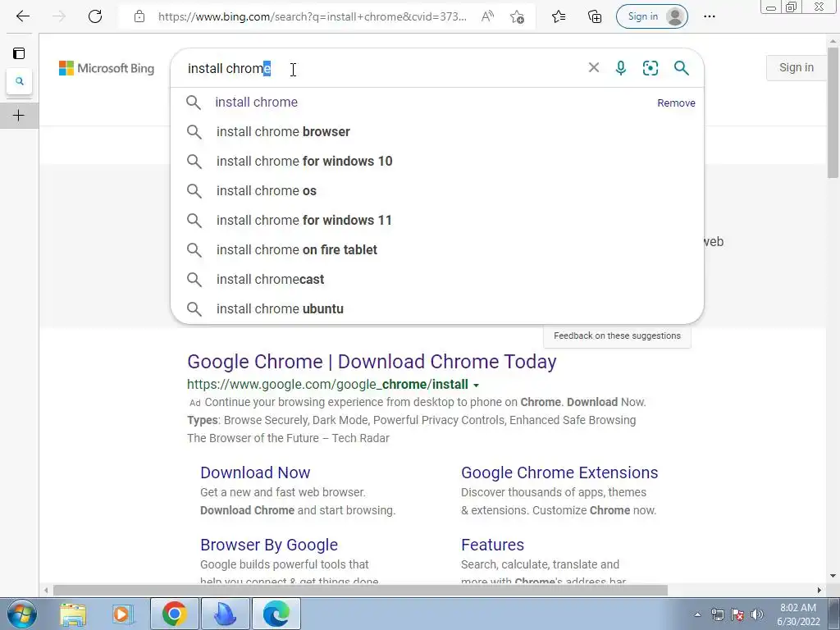This screenshot has width=840, height=630.
Task: Open Google Chrome from taskbar
Action: pos(175,614)
